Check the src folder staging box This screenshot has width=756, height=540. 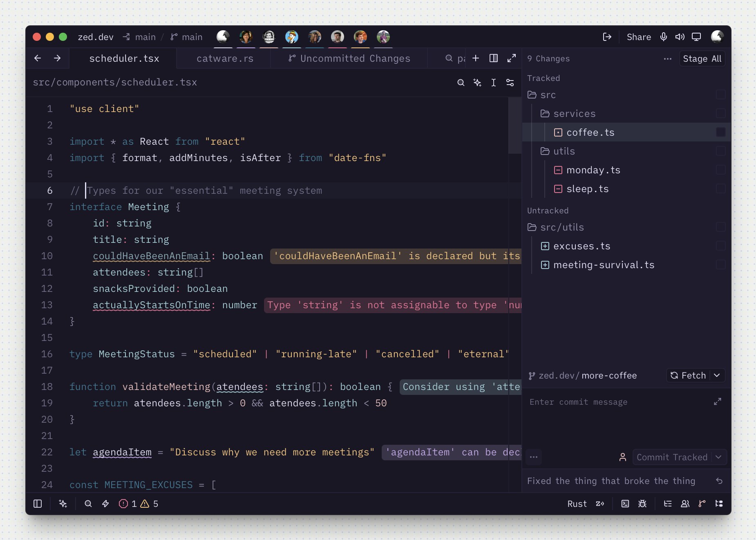[721, 94]
